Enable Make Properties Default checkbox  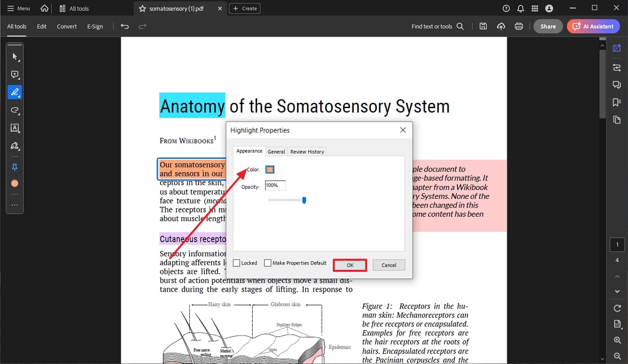point(268,263)
